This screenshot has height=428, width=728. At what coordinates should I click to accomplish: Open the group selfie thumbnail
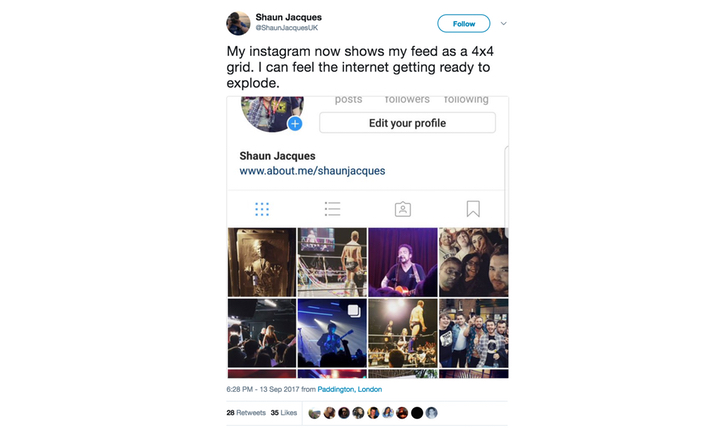[x=474, y=262]
